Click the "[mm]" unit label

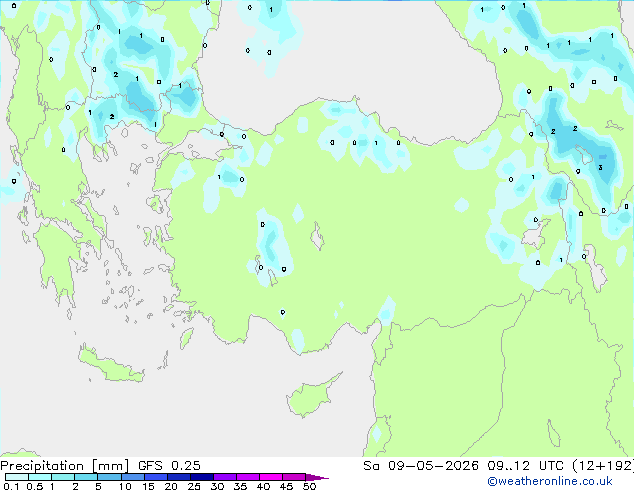click(x=111, y=466)
